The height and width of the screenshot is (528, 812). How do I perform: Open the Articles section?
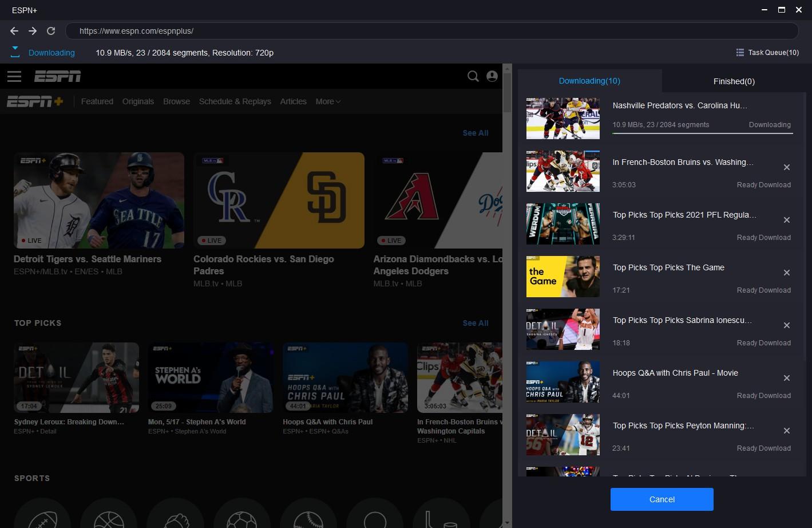(x=294, y=101)
